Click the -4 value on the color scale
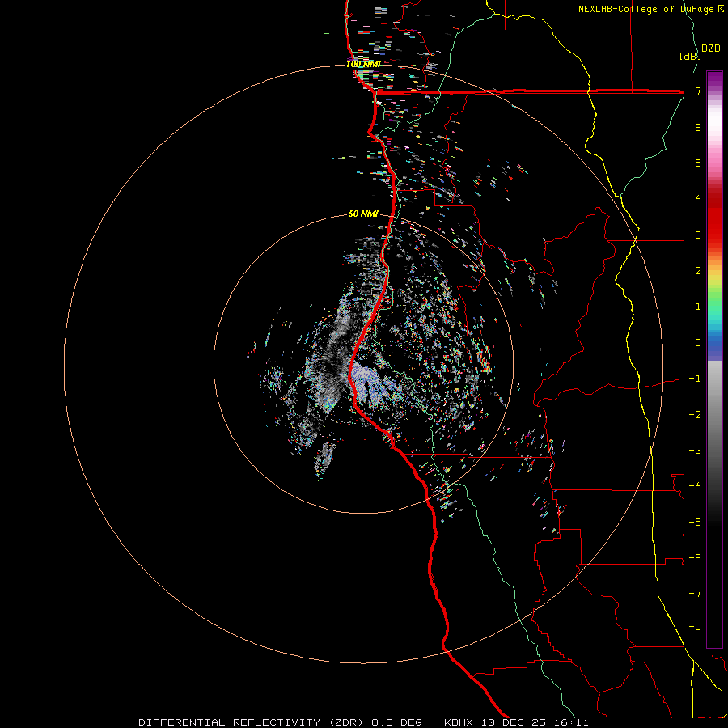Image resolution: width=728 pixels, height=728 pixels. pyautogui.click(x=695, y=486)
